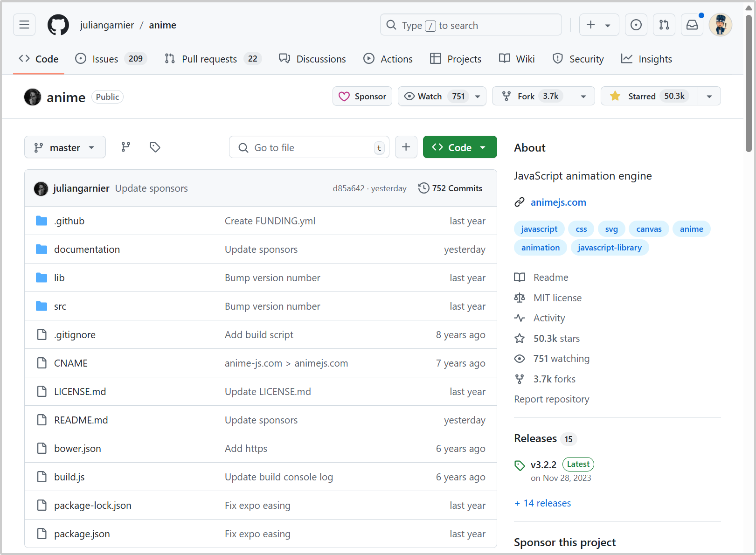Open 'Create FUNDING.yml' commit message
756x555 pixels.
[x=270, y=221]
